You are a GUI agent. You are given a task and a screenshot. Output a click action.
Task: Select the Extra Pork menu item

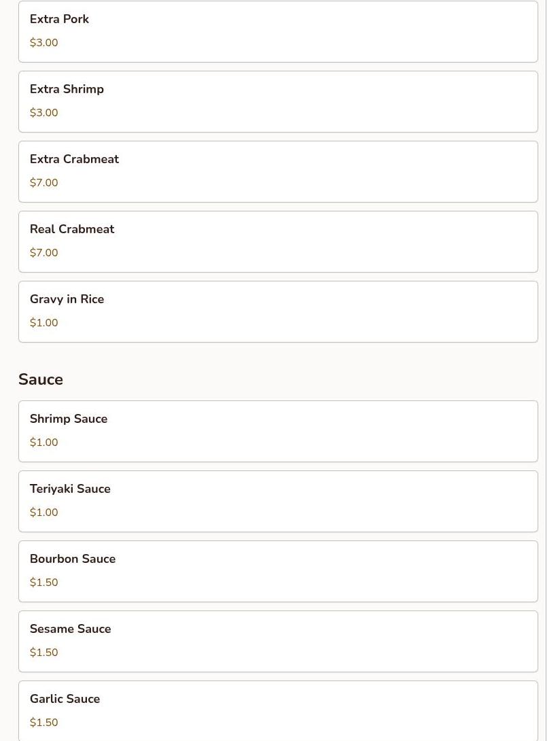tap(278, 31)
